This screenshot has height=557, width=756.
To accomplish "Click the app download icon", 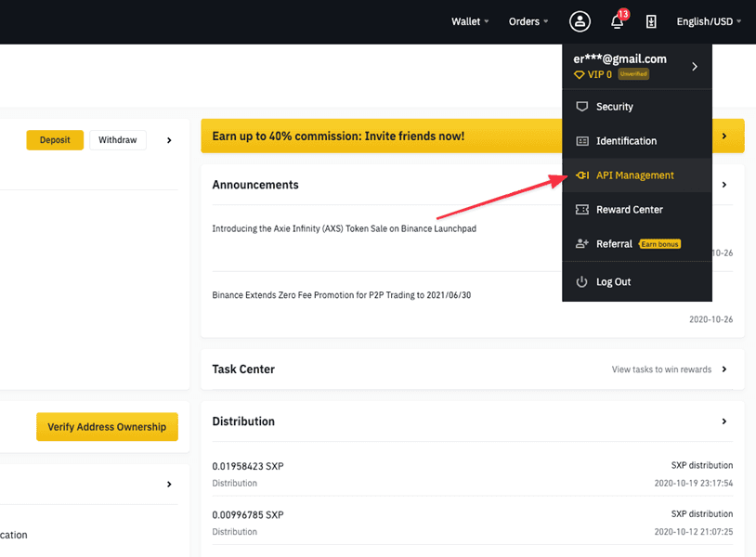I will (x=651, y=21).
